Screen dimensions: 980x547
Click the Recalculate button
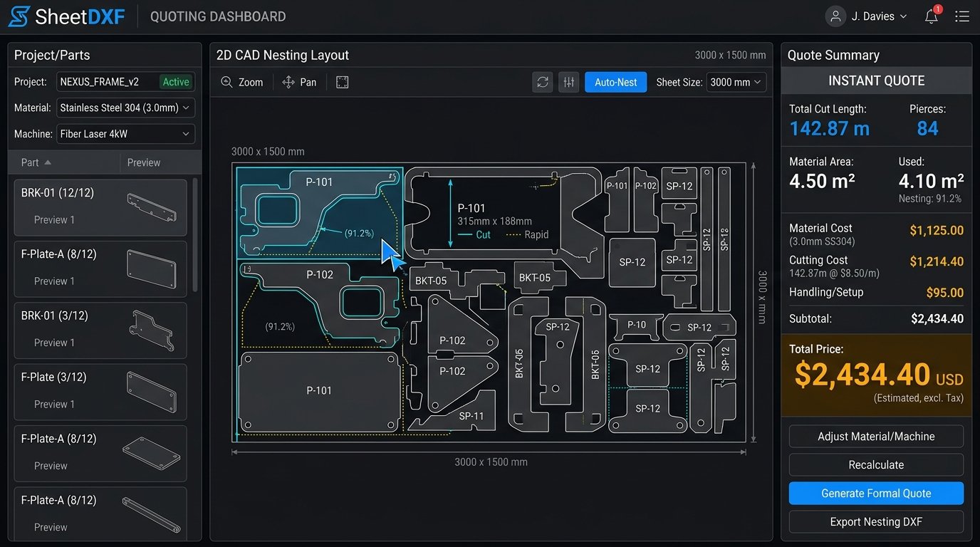click(876, 465)
